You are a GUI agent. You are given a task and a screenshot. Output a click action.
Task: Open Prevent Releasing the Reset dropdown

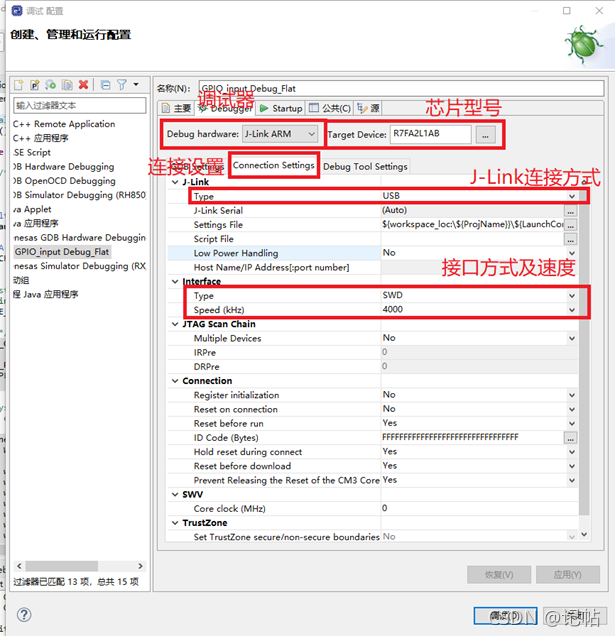point(572,480)
